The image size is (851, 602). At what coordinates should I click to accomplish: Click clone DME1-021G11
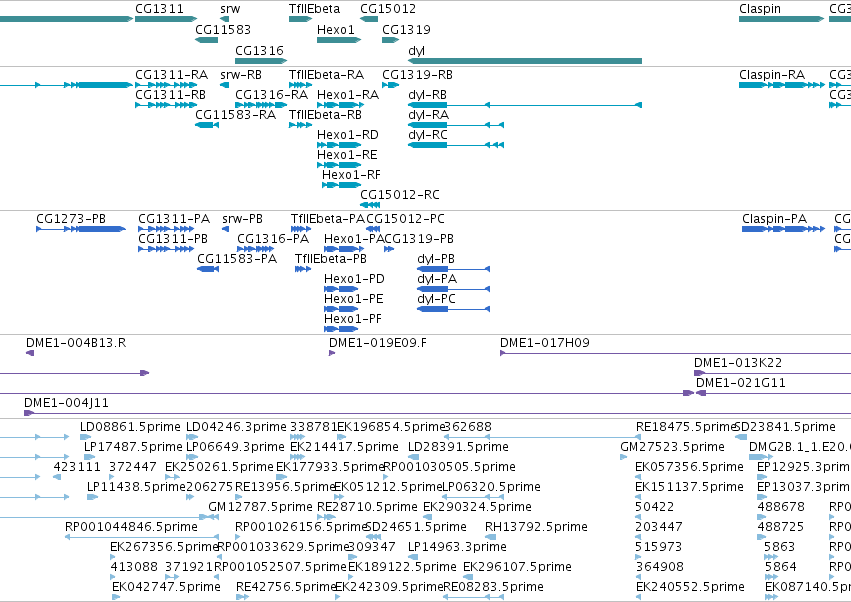(x=740, y=383)
